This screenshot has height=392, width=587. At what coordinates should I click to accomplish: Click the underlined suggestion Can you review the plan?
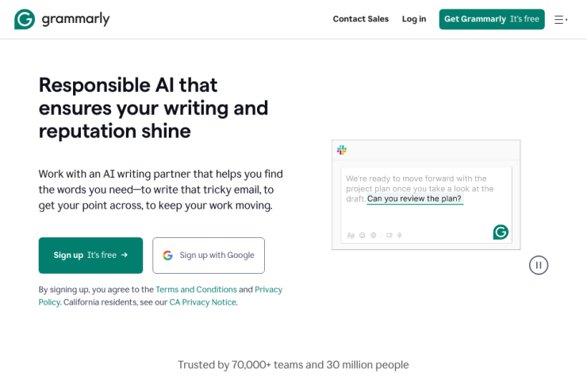(415, 199)
